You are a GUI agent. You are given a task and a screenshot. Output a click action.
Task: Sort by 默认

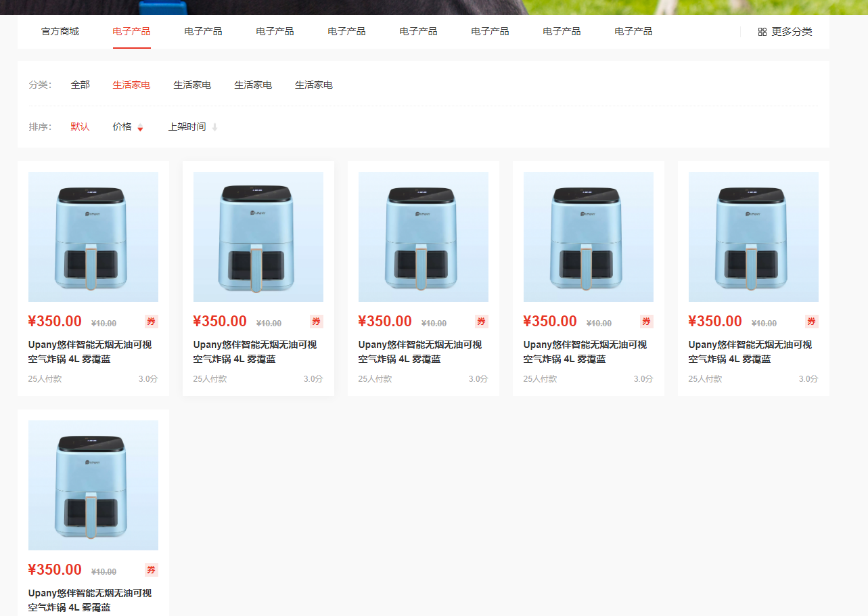click(x=81, y=127)
